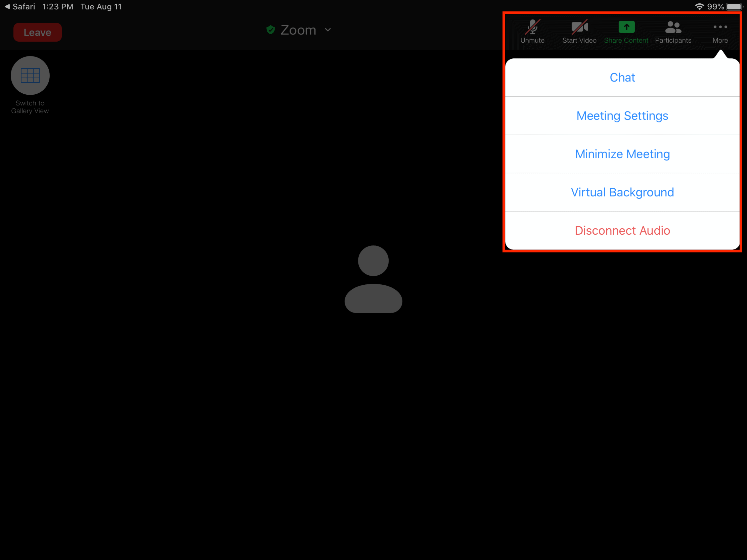Select Disconnect Audio
747x560 pixels.
622,231
